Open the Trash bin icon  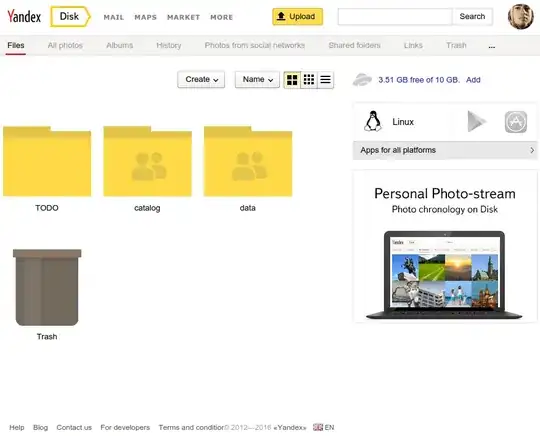[x=47, y=287]
